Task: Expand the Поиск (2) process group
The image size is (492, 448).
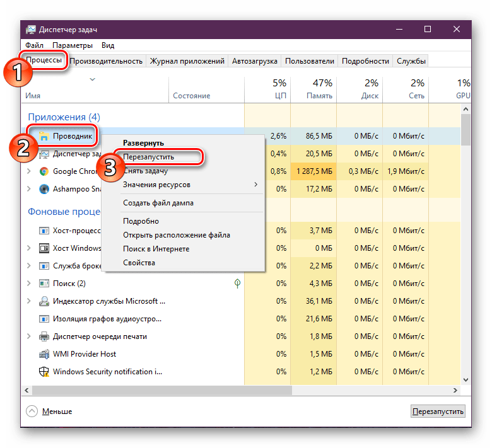Action: (29, 284)
